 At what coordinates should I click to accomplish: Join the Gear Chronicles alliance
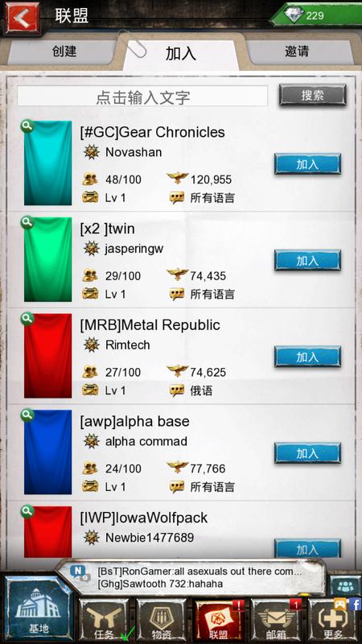pos(307,164)
